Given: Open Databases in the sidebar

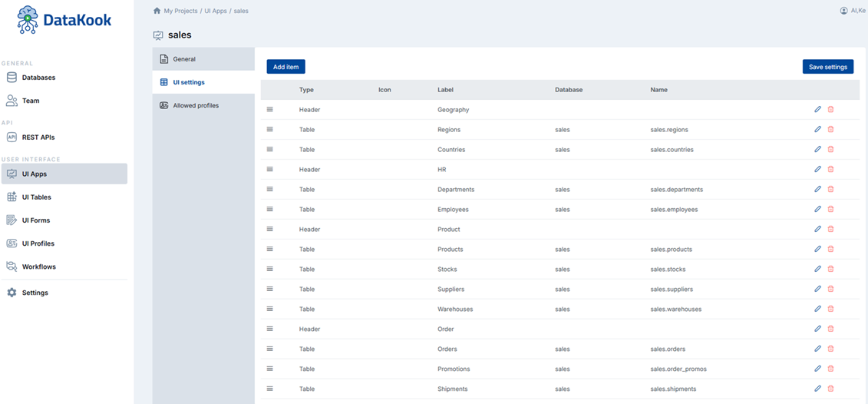Looking at the screenshot, I should tap(64, 78).
